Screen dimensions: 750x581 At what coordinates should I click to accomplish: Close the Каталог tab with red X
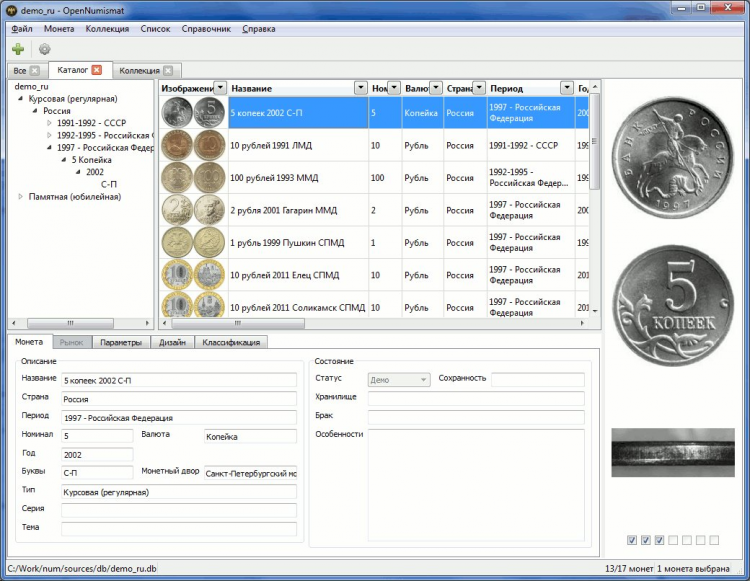[96, 70]
